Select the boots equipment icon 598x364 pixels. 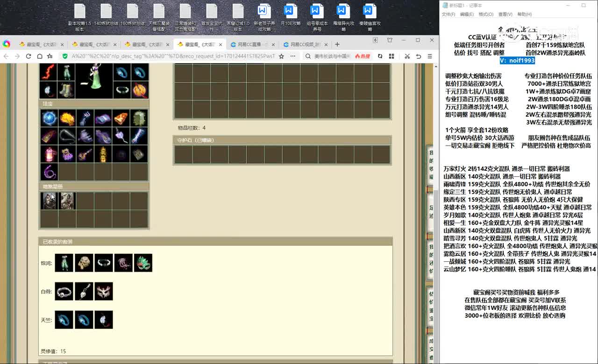66,90
